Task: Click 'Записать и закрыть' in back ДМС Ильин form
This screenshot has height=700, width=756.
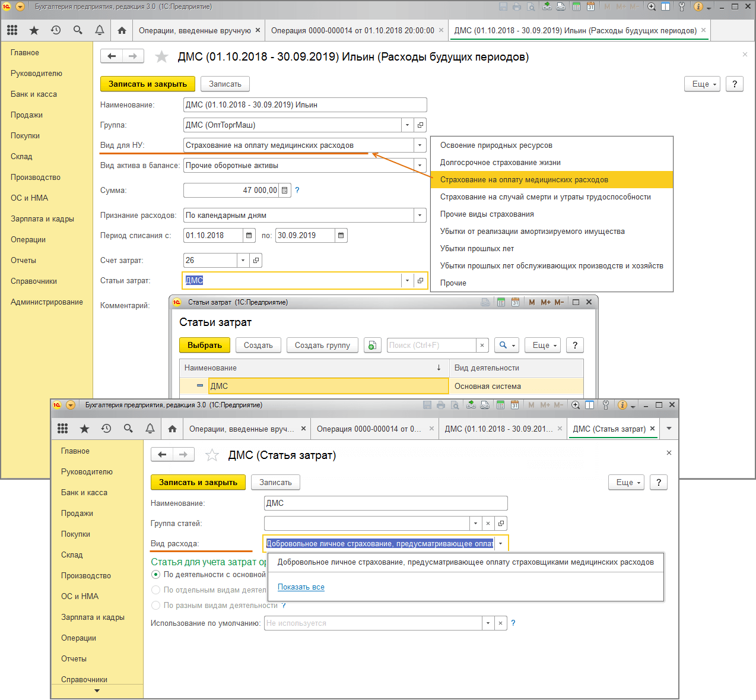Action: (148, 84)
